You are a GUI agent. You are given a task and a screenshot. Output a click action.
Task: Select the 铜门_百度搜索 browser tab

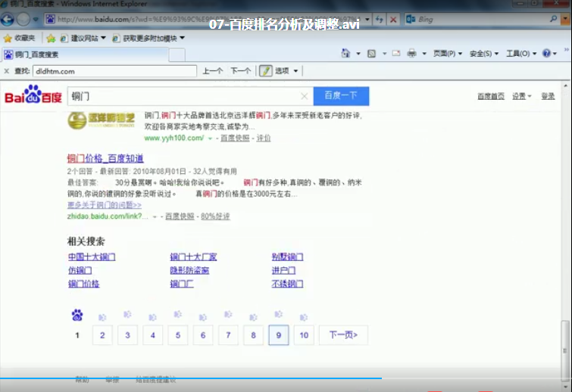pos(85,54)
